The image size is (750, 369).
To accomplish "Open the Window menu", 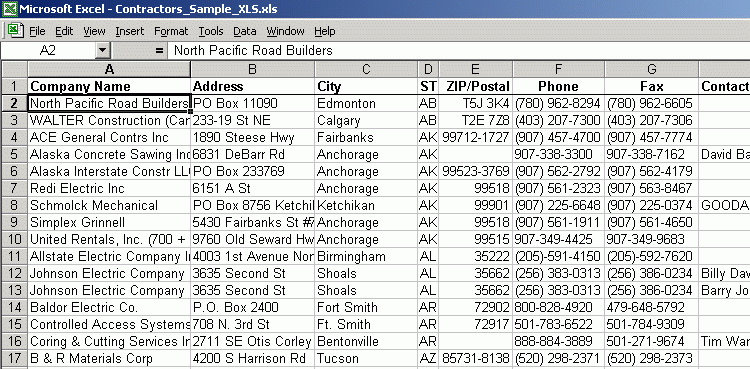I will (286, 31).
